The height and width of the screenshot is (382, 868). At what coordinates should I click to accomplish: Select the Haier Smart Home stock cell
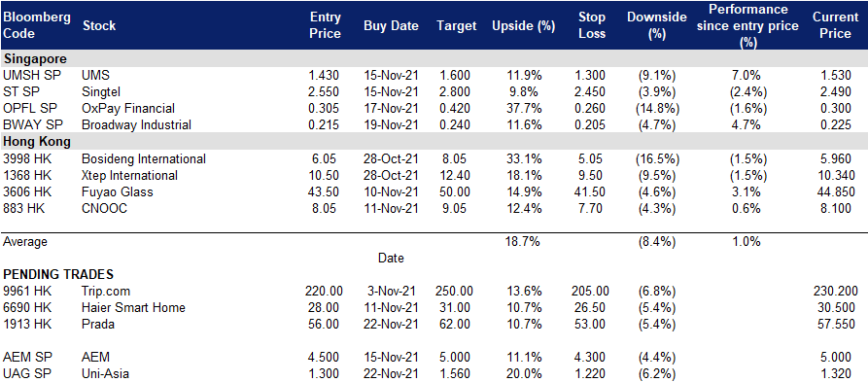click(133, 307)
